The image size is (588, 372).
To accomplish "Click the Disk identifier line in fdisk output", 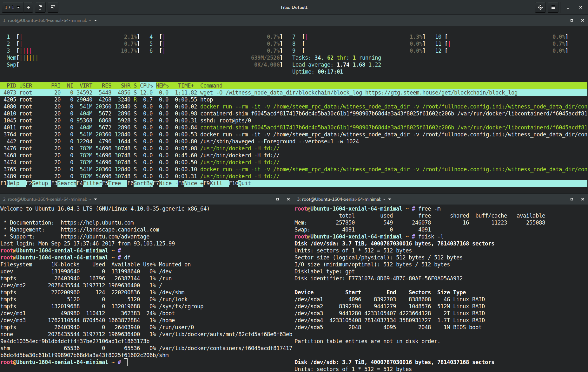I will pos(379,278).
